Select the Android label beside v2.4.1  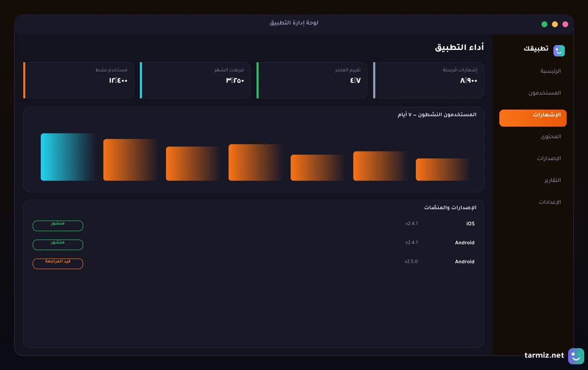[x=465, y=243]
